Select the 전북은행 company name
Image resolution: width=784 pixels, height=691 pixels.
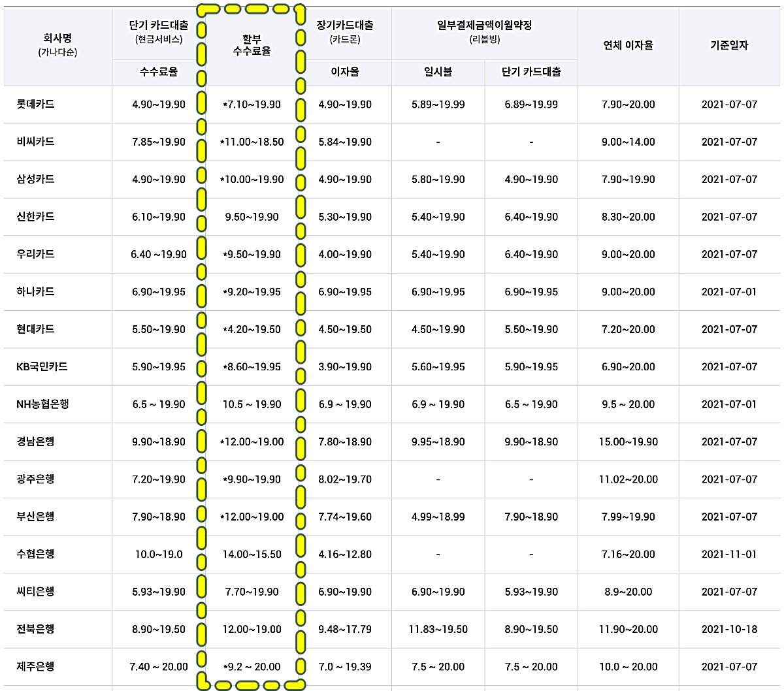tap(35, 629)
